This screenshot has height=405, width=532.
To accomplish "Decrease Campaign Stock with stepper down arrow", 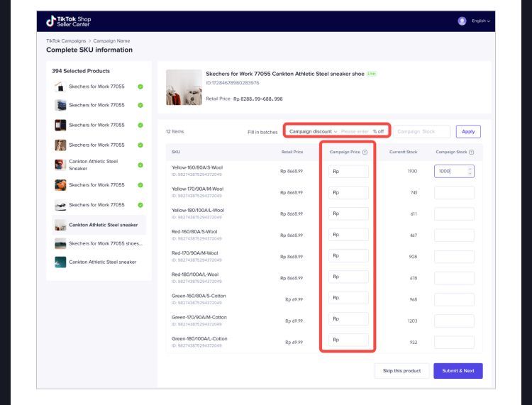I will click(470, 174).
